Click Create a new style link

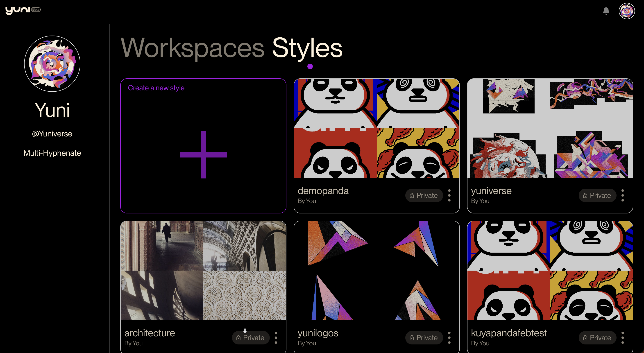(x=156, y=88)
